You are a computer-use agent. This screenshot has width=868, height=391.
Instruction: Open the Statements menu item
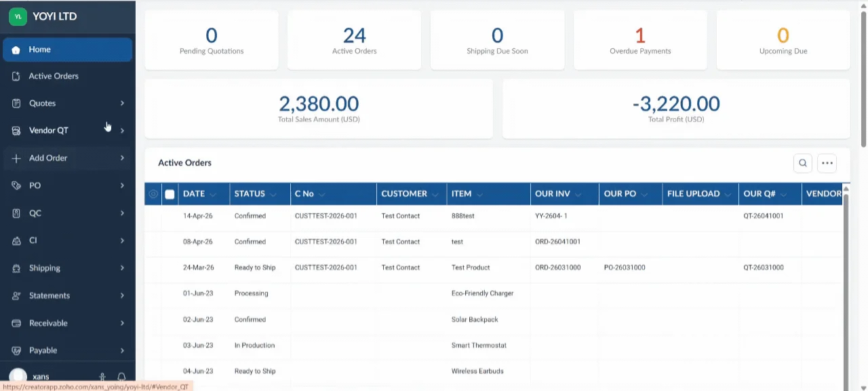point(67,295)
